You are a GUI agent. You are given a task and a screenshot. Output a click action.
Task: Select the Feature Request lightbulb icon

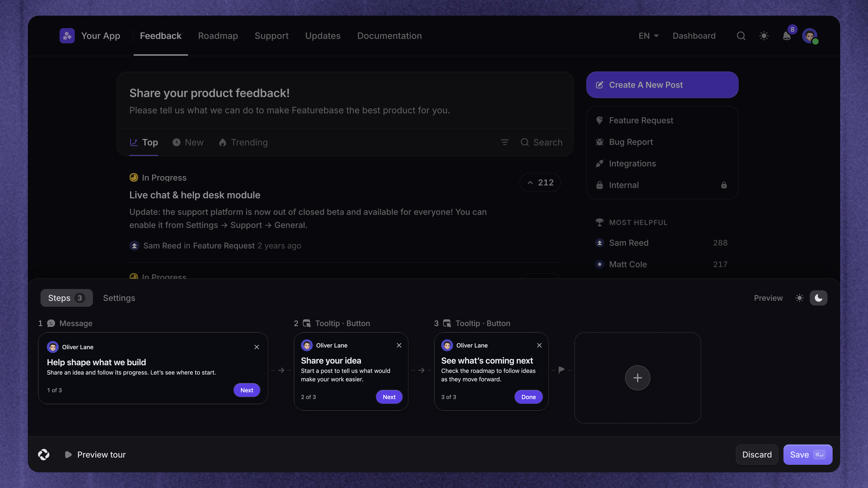[600, 120]
